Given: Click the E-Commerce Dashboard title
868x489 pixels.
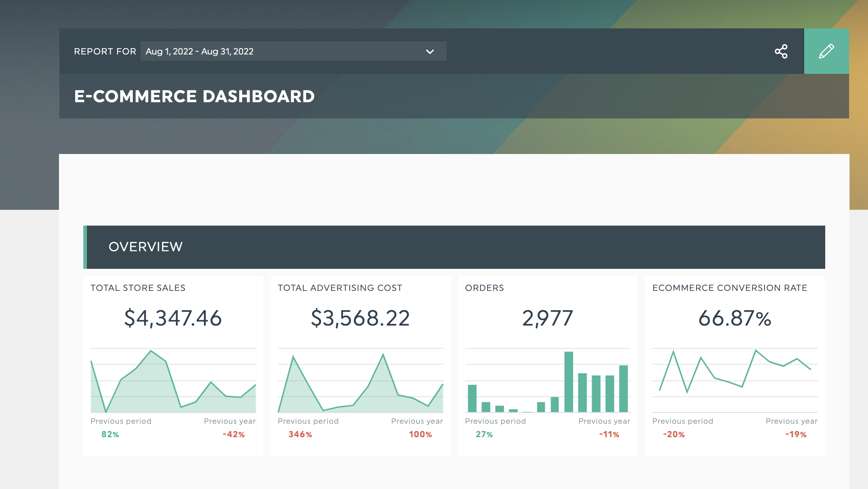Looking at the screenshot, I should tap(194, 96).
